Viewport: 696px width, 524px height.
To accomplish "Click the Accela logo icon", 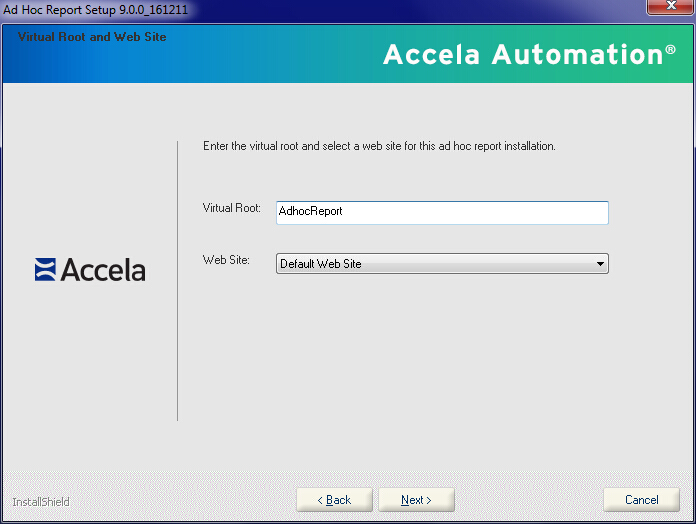I will click(x=45, y=269).
